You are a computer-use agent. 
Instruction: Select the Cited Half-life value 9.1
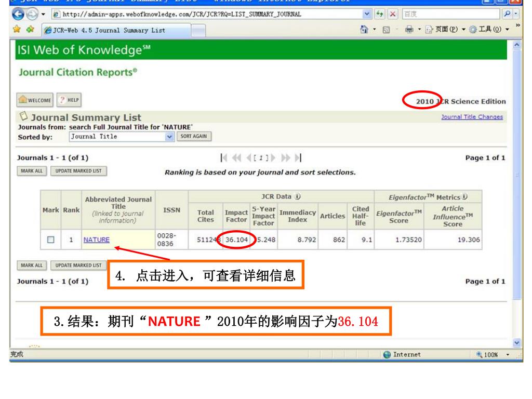point(367,240)
